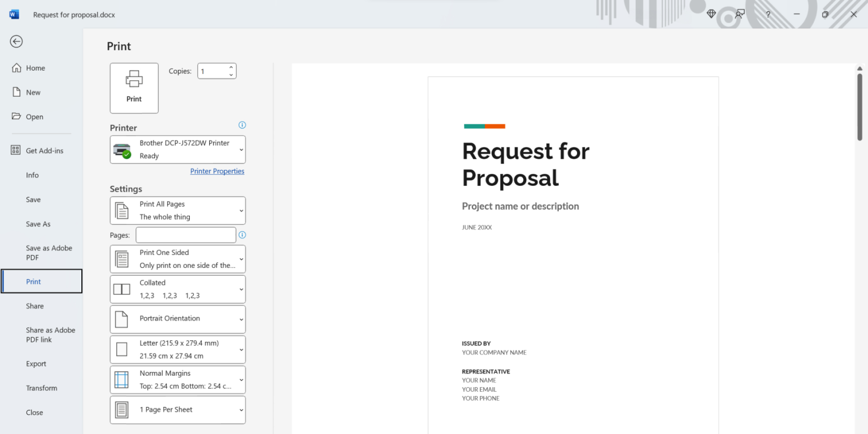Click the Print button to print document
The height and width of the screenshot is (434, 868).
tap(134, 88)
